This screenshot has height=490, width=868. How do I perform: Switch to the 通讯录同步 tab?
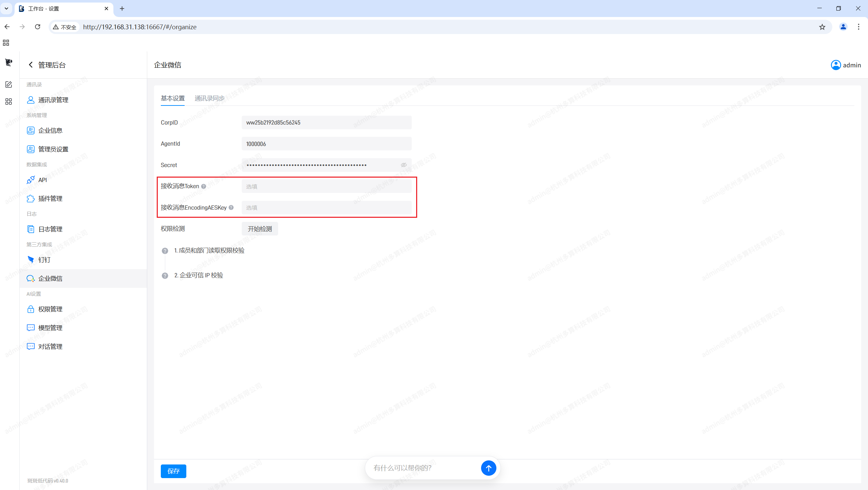[210, 98]
